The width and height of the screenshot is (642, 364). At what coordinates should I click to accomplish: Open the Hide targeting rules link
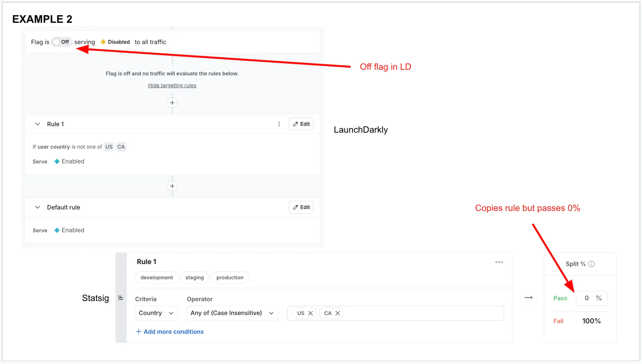172,85
